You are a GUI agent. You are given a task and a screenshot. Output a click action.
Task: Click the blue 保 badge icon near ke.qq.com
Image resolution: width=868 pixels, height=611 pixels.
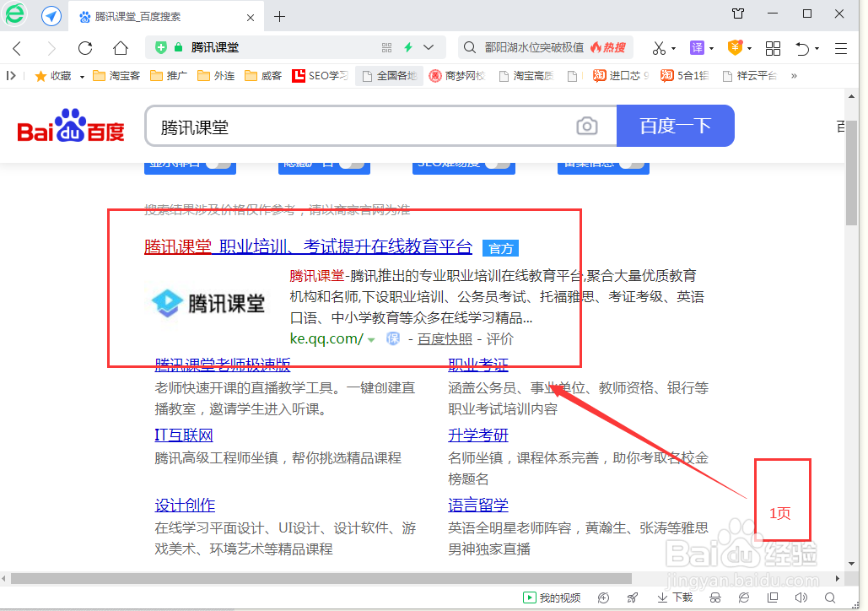[393, 338]
